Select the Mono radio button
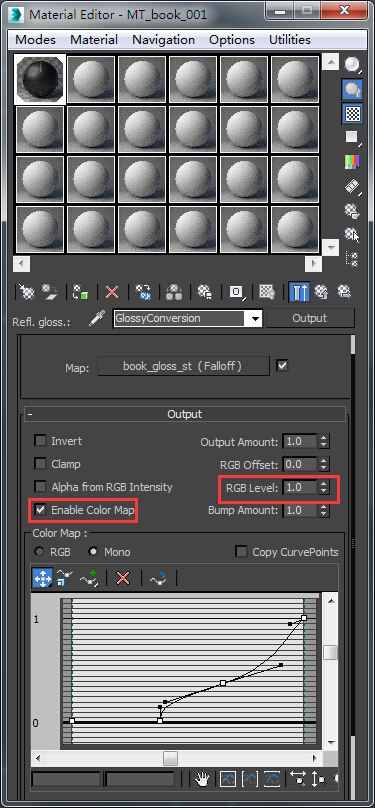The image size is (375, 808). (x=93, y=552)
